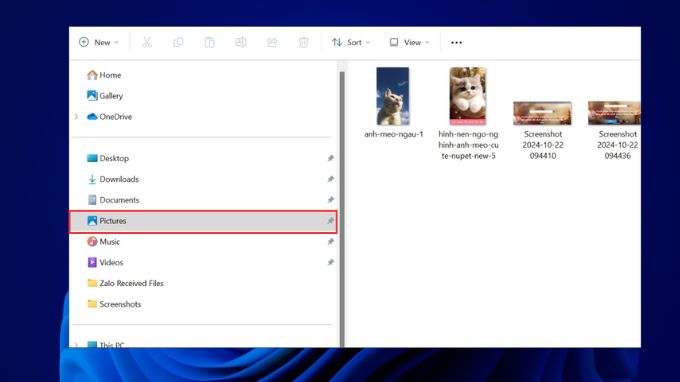Select OneDrive in the sidebar
The image size is (680, 382).
(x=115, y=117)
